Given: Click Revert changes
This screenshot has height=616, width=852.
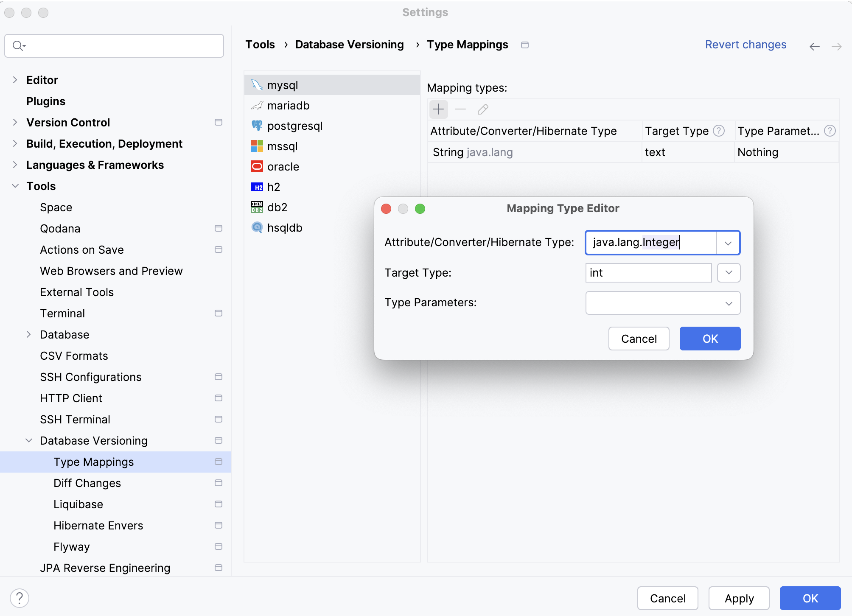Looking at the screenshot, I should pos(745,44).
